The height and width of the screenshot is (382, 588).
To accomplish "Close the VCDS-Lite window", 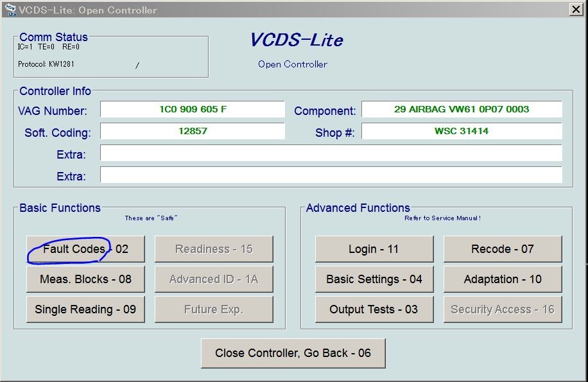I will [x=576, y=9].
